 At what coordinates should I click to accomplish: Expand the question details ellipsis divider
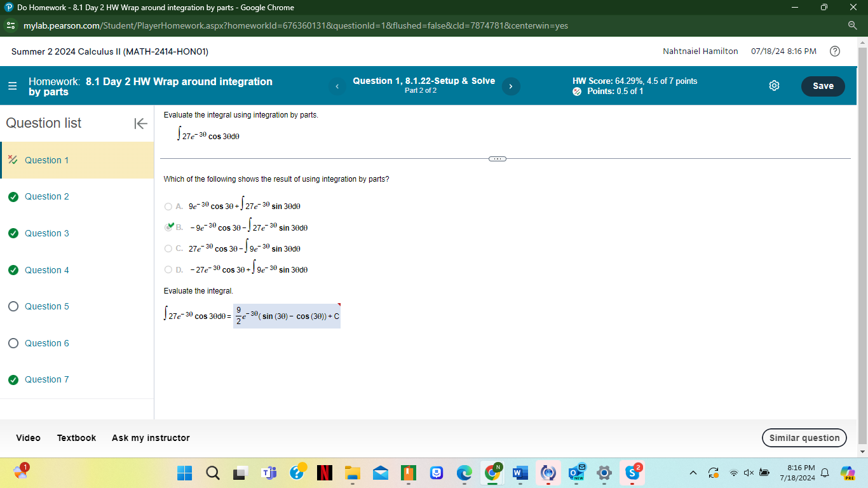[x=497, y=158]
